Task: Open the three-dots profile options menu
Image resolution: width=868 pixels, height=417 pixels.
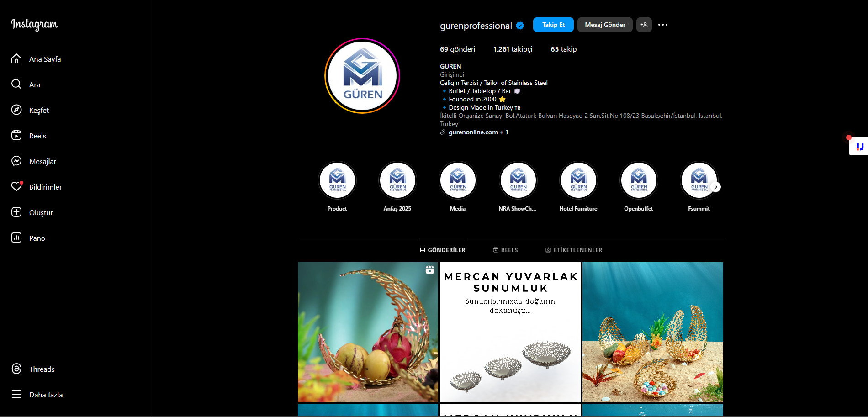Action: [x=663, y=25]
